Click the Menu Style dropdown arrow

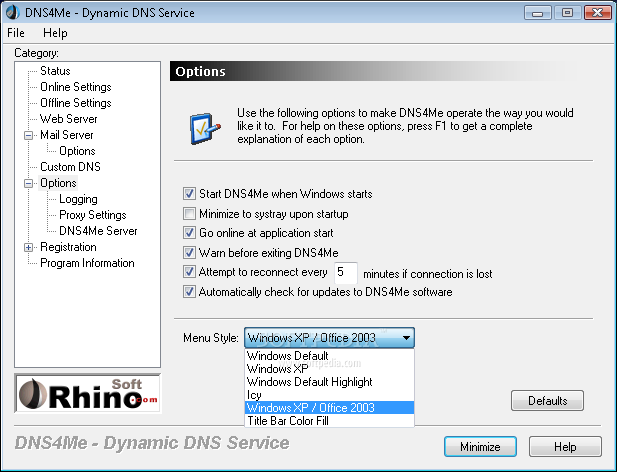pos(406,338)
